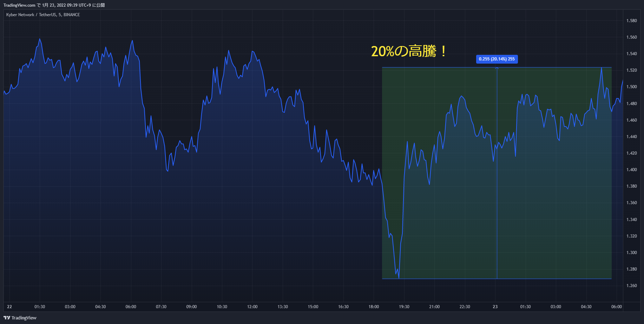Click the 12:00 time axis label

point(252,307)
